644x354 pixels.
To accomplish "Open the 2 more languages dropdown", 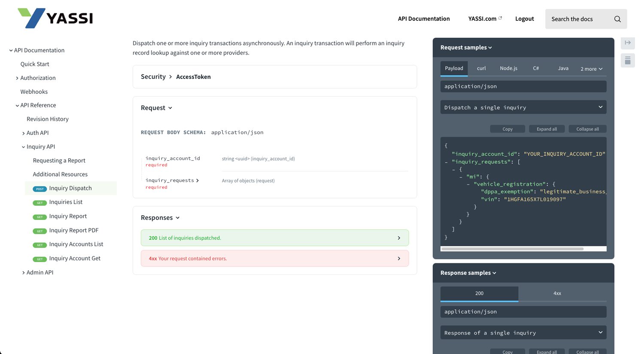I will coord(591,69).
